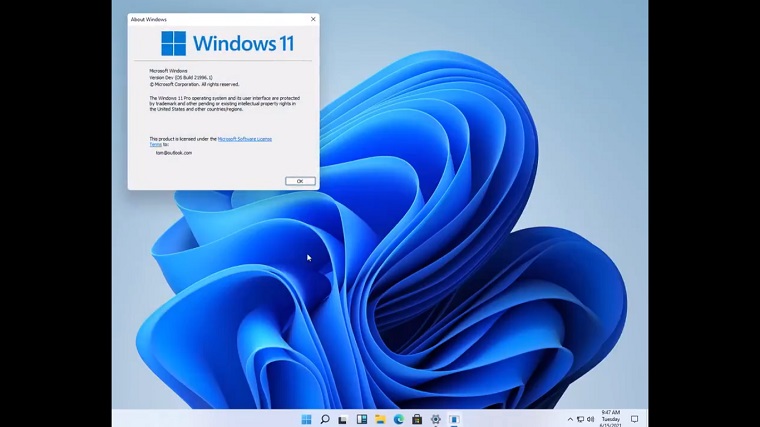Click the network icon in system tray
Viewport: 760px width, 427px height.
tap(580, 419)
